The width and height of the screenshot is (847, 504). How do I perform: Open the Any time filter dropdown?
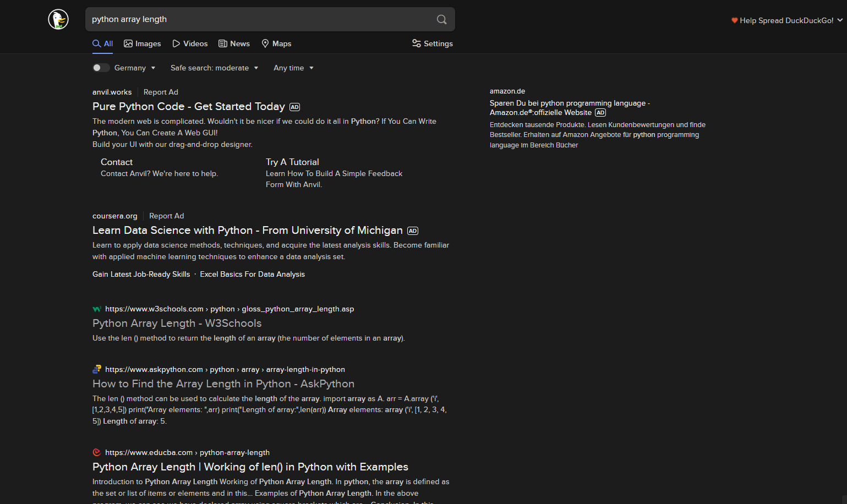coord(294,68)
